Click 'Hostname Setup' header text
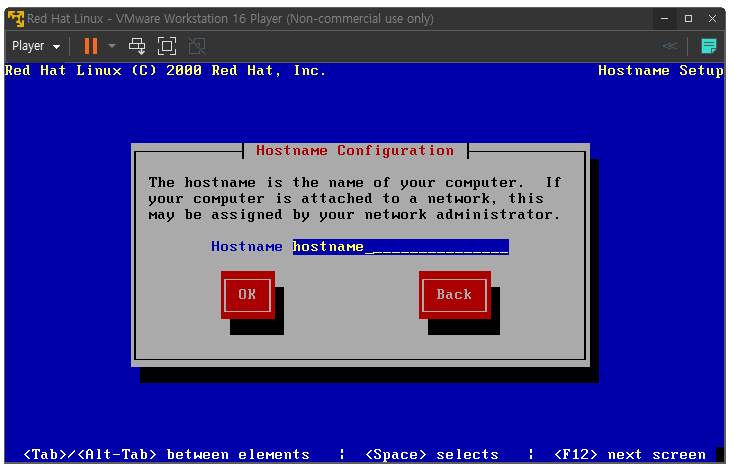The image size is (733, 474). 661,71
